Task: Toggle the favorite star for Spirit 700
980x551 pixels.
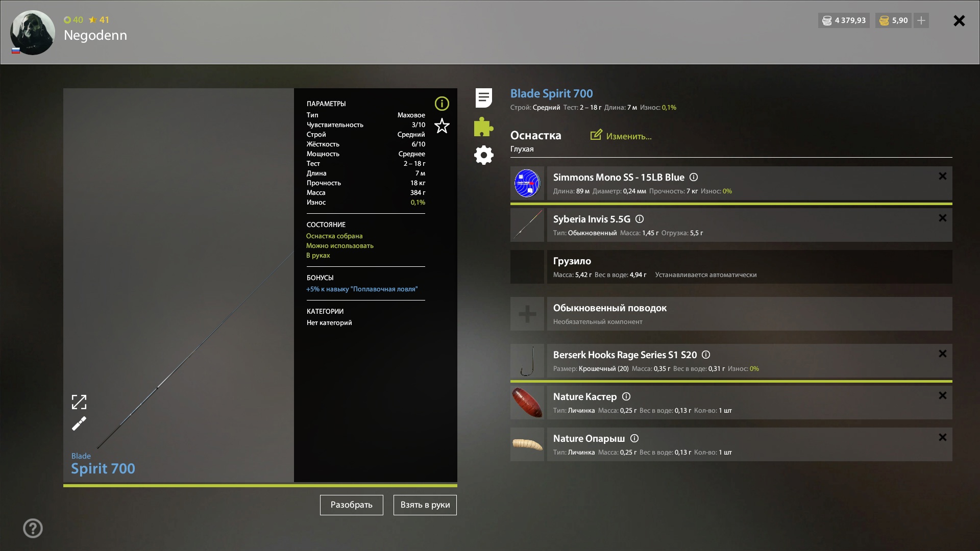Action: pyautogui.click(x=442, y=126)
